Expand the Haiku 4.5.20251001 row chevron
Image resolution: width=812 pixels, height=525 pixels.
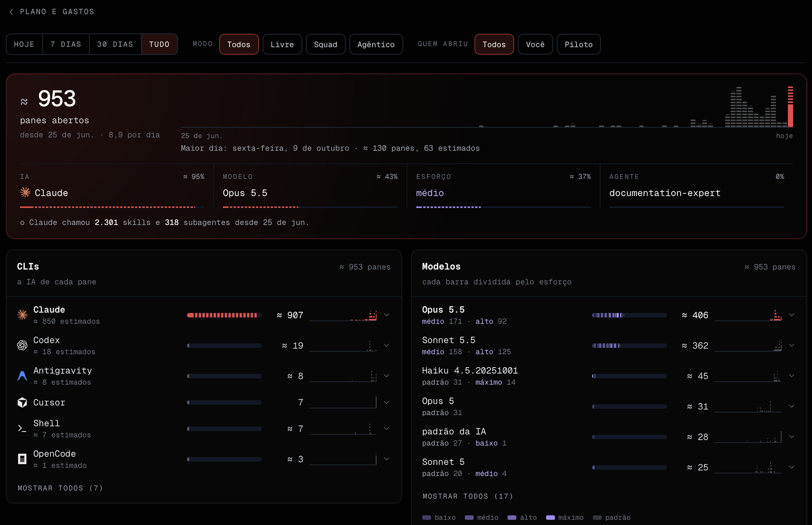click(792, 376)
